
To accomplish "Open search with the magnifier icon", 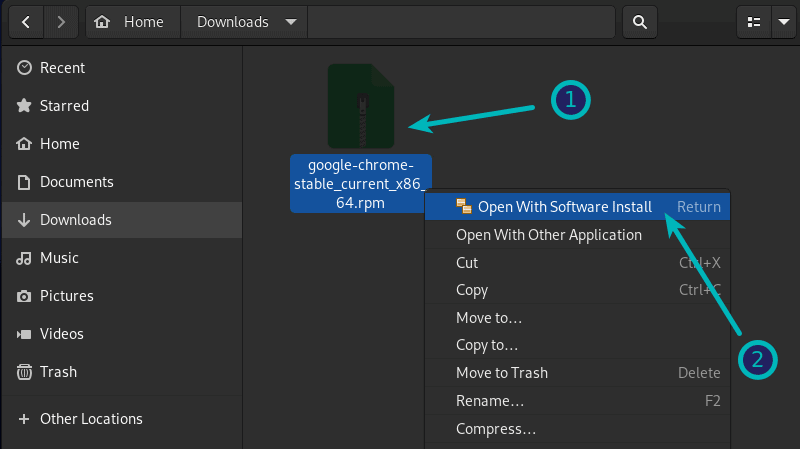I will tap(639, 21).
